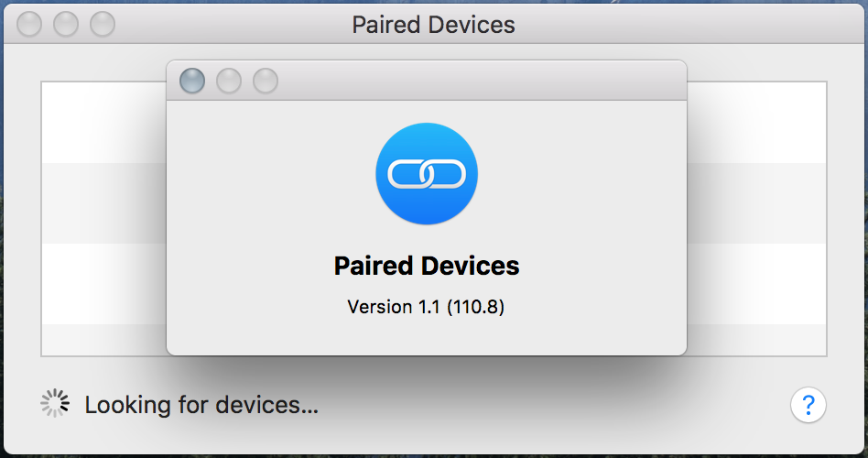868x458 pixels.
Task: Click the main window's Paired Devices title
Action: click(433, 25)
